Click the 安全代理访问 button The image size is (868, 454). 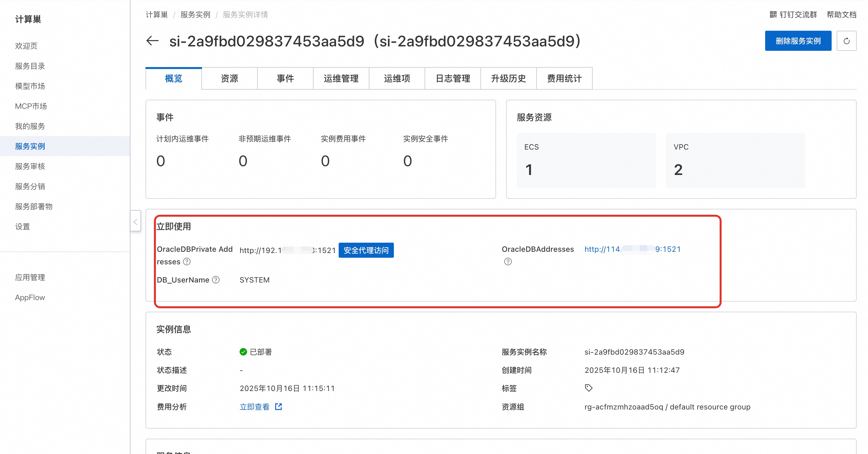pos(366,250)
